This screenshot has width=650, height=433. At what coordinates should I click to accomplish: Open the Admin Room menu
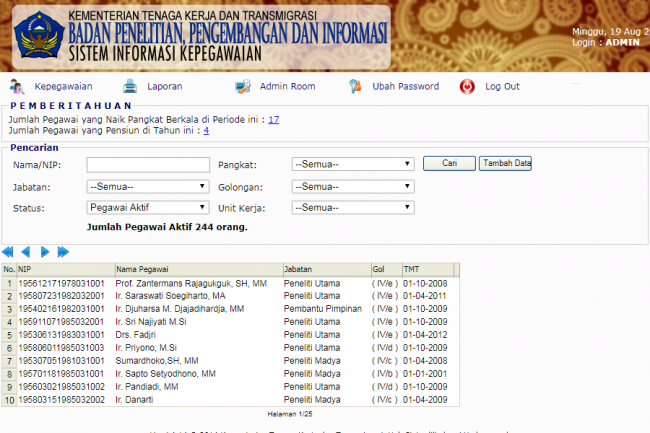[287, 86]
